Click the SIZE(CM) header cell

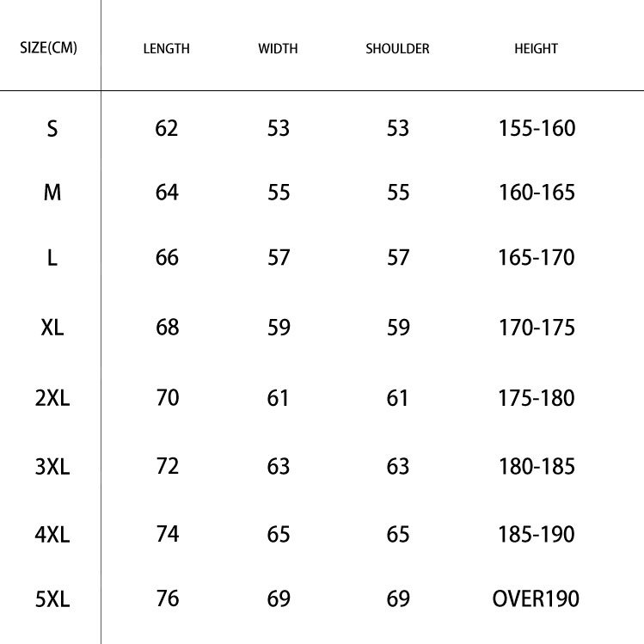coord(48,47)
